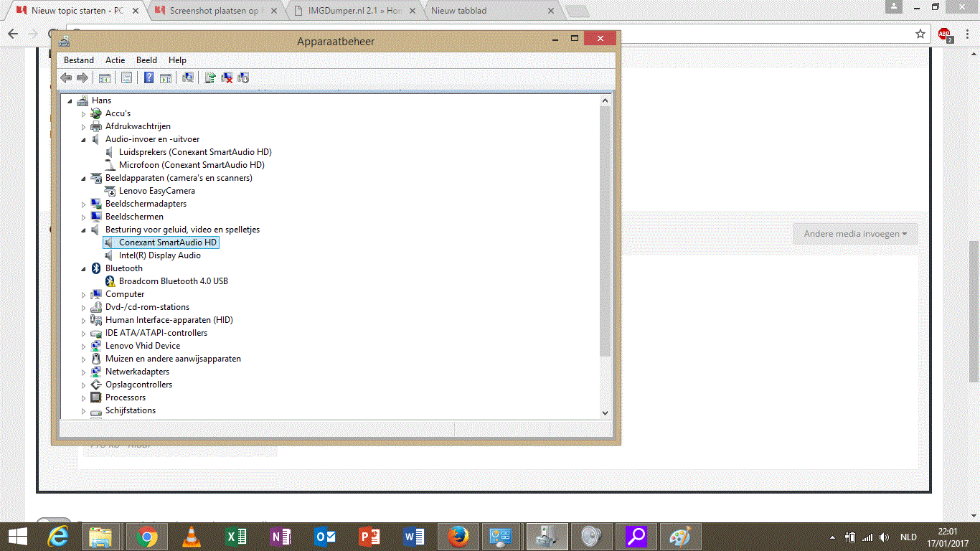Viewport: 980px width, 551px height.
Task: Open Outlook from the taskbar
Action: (325, 537)
